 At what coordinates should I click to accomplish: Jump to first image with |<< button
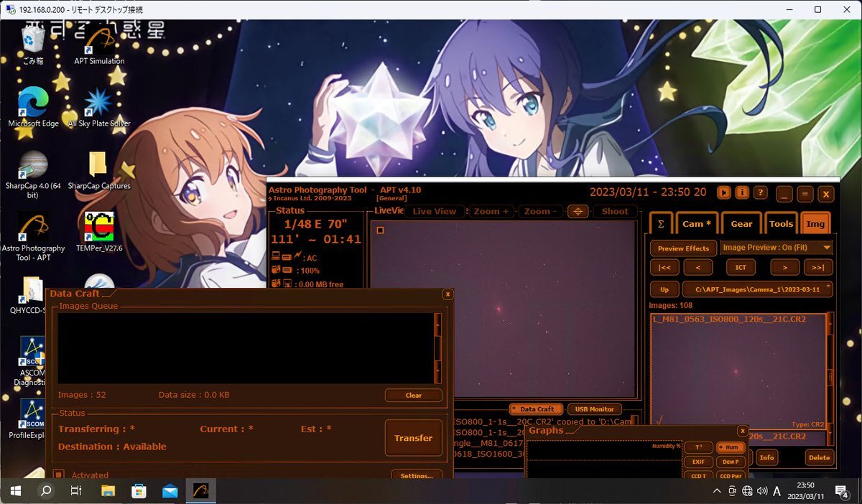click(664, 267)
